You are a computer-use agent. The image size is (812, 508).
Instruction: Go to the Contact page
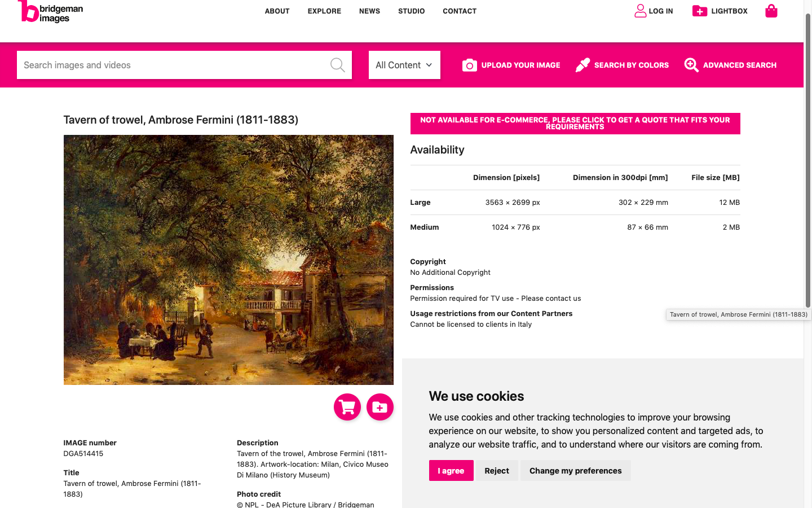coord(460,11)
